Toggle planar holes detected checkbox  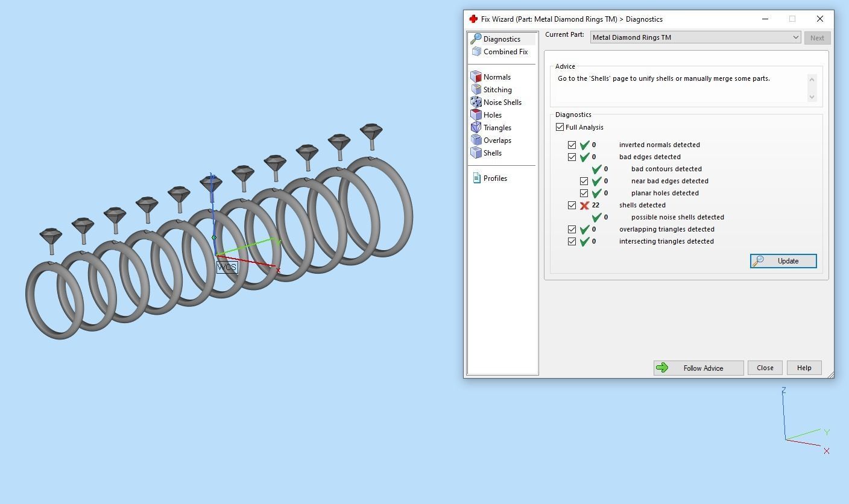584,194
